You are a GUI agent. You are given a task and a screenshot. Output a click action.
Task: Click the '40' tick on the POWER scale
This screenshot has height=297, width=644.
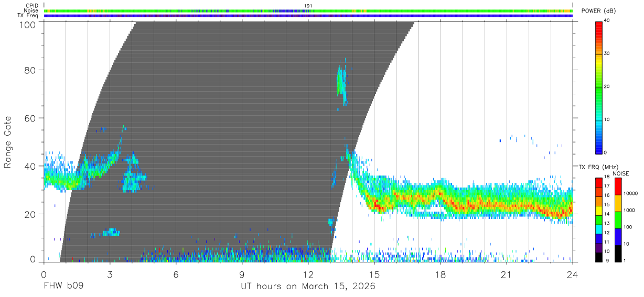pyautogui.click(x=608, y=21)
